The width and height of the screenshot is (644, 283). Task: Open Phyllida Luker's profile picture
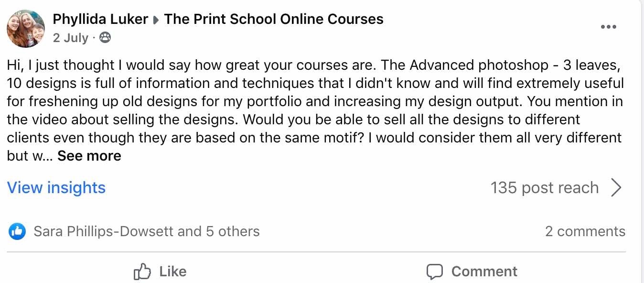click(26, 29)
